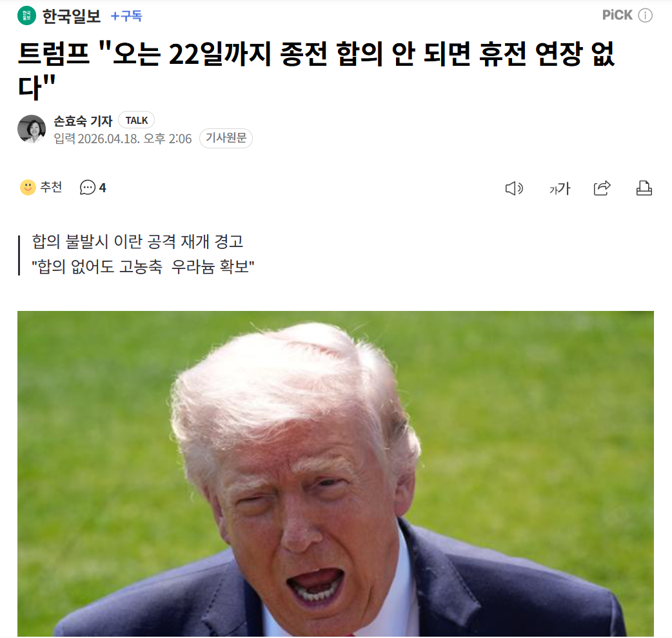This screenshot has height=638, width=672.
Task: Open the Trump photo in the article
Action: pos(335,474)
